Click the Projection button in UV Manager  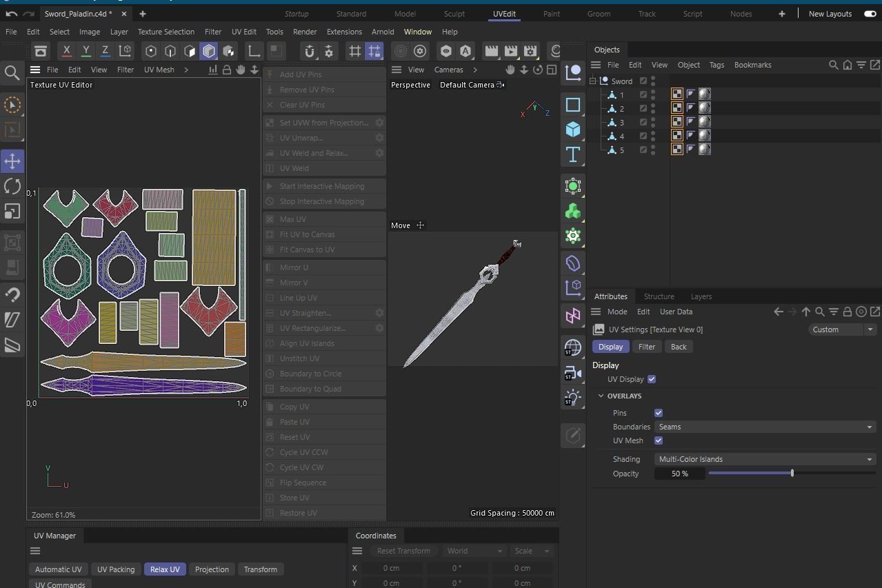(x=212, y=569)
